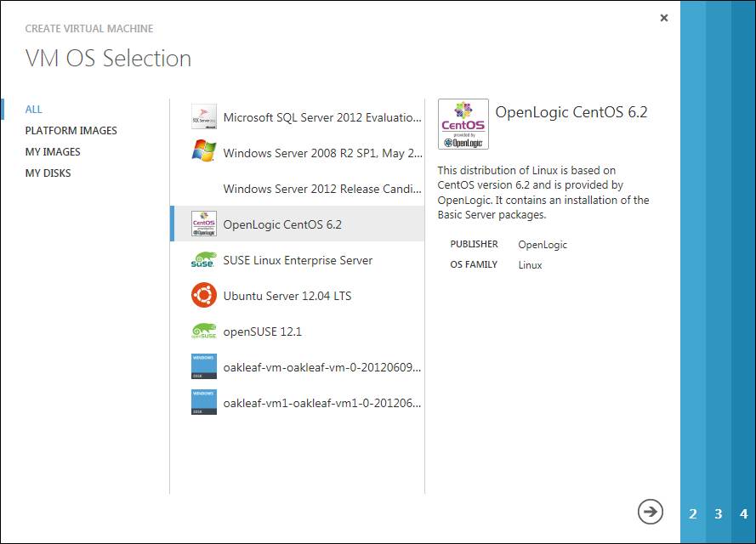
Task: Click the openSUSE logo icon
Action: coord(204,331)
